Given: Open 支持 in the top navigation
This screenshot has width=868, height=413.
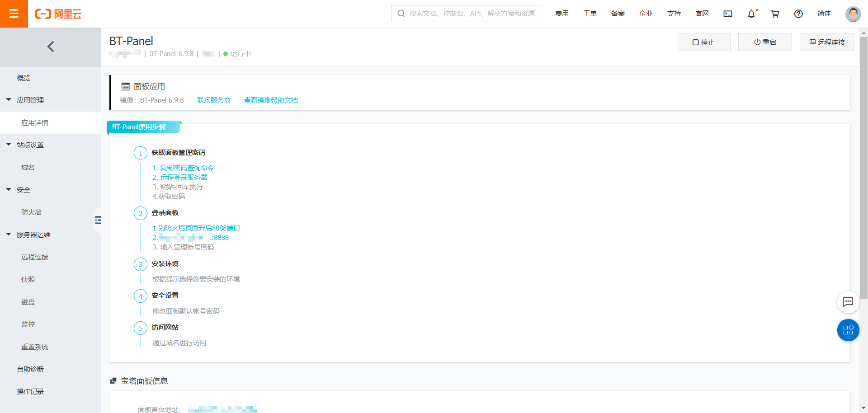Looking at the screenshot, I should pyautogui.click(x=674, y=14).
